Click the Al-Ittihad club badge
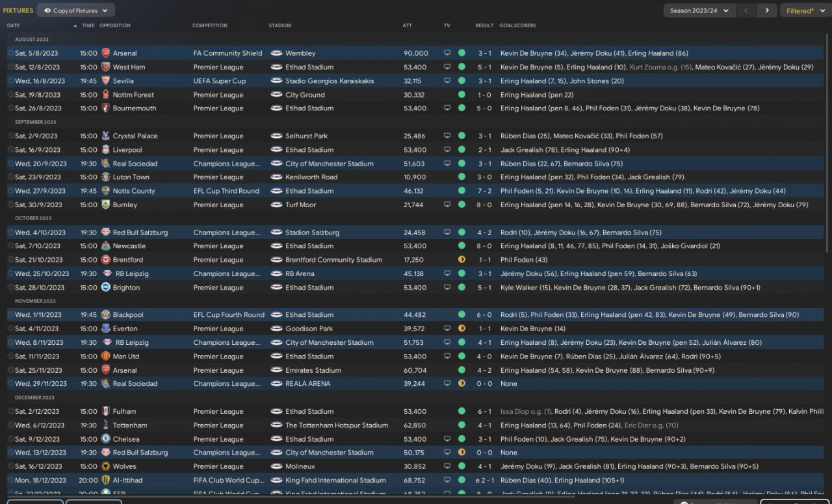 105,480
